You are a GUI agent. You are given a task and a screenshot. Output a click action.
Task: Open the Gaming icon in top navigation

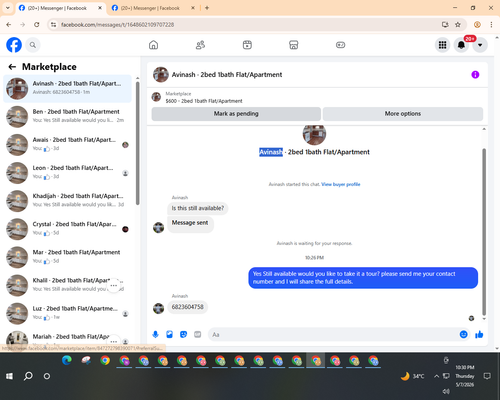pyautogui.click(x=340, y=45)
